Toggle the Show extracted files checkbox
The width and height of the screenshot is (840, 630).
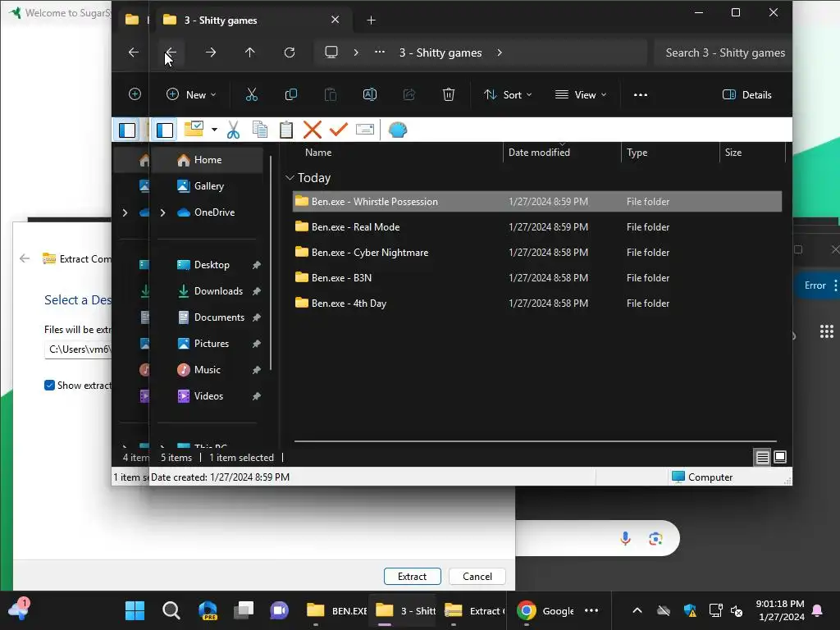[49, 386]
